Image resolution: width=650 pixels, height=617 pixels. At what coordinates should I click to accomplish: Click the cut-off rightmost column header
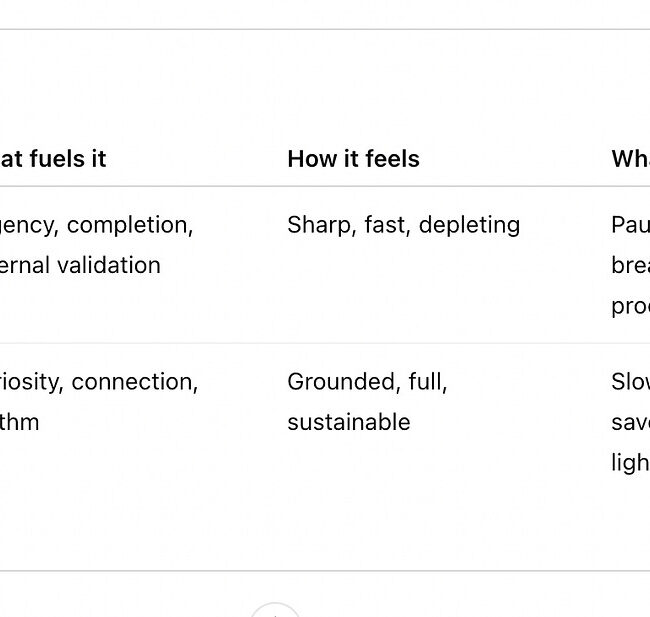coord(630,159)
